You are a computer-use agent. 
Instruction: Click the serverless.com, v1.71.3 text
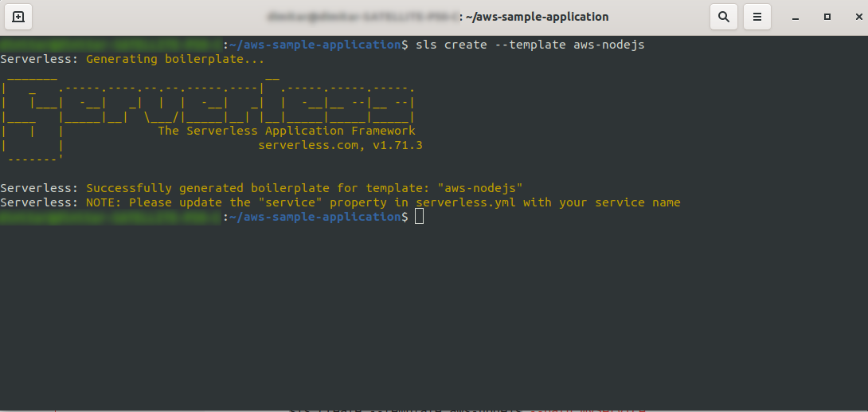click(x=341, y=146)
